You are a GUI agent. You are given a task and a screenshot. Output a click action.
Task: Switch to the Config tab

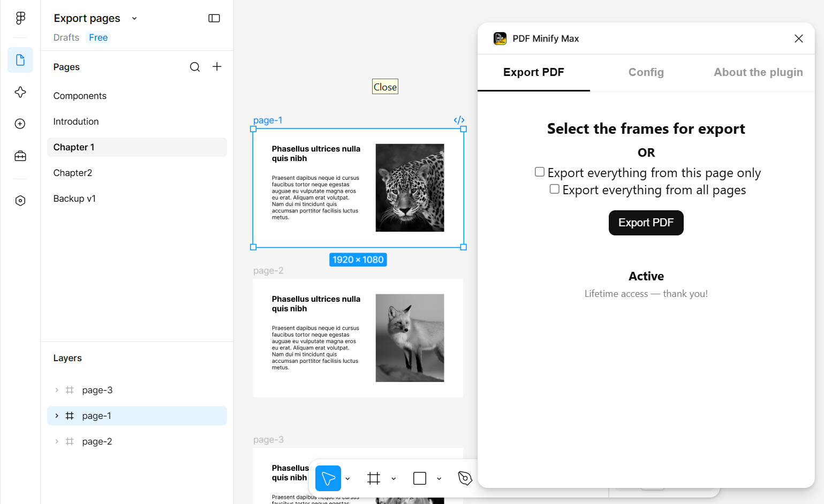[646, 72]
